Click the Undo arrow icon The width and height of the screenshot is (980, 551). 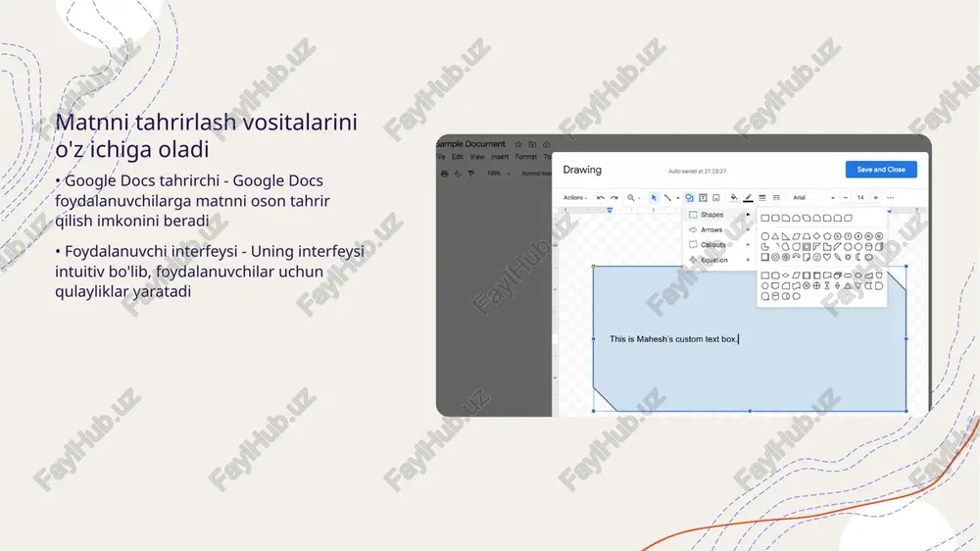click(x=601, y=198)
